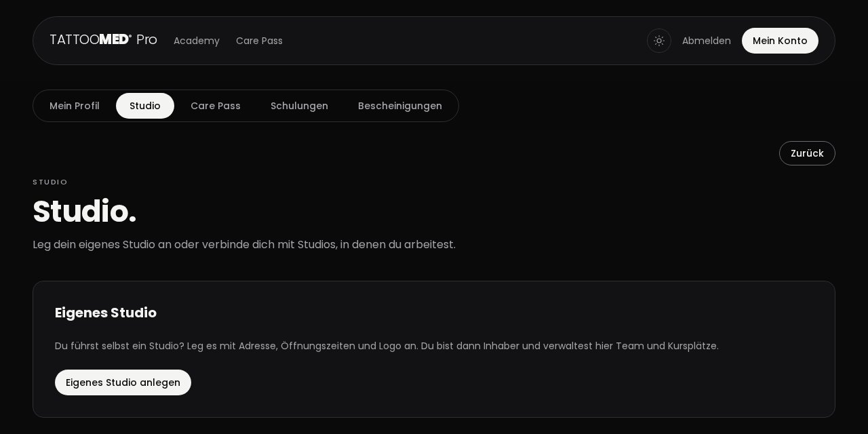Click the text starting 'Leg dein eigenes Studio'
Image resolution: width=868 pixels, height=434 pixels.
click(x=244, y=245)
